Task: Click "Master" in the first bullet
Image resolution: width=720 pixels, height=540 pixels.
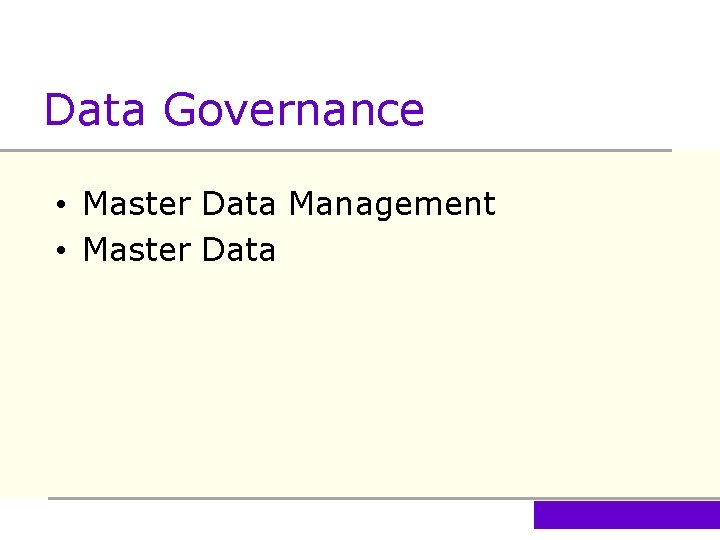Action: (137, 204)
